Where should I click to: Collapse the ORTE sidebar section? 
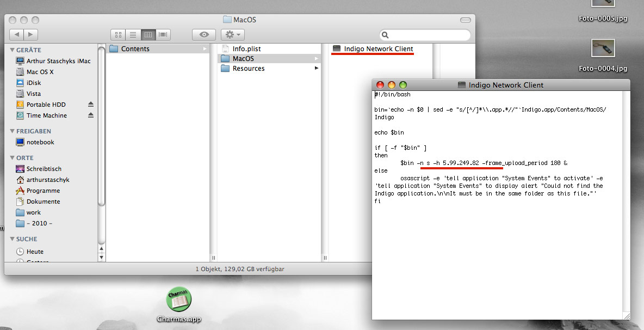pos(13,158)
